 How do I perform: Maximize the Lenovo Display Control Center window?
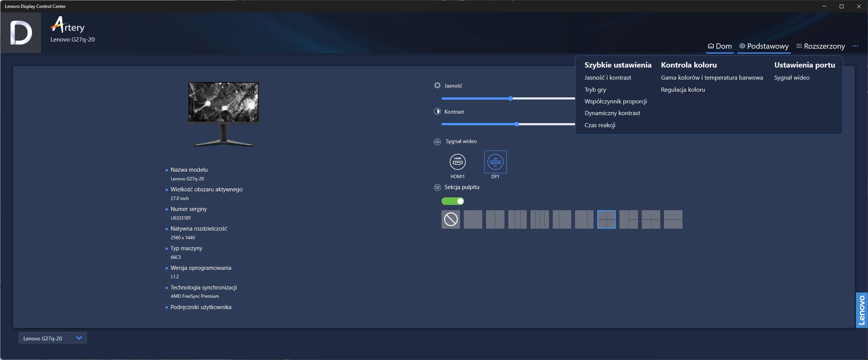pos(841,6)
